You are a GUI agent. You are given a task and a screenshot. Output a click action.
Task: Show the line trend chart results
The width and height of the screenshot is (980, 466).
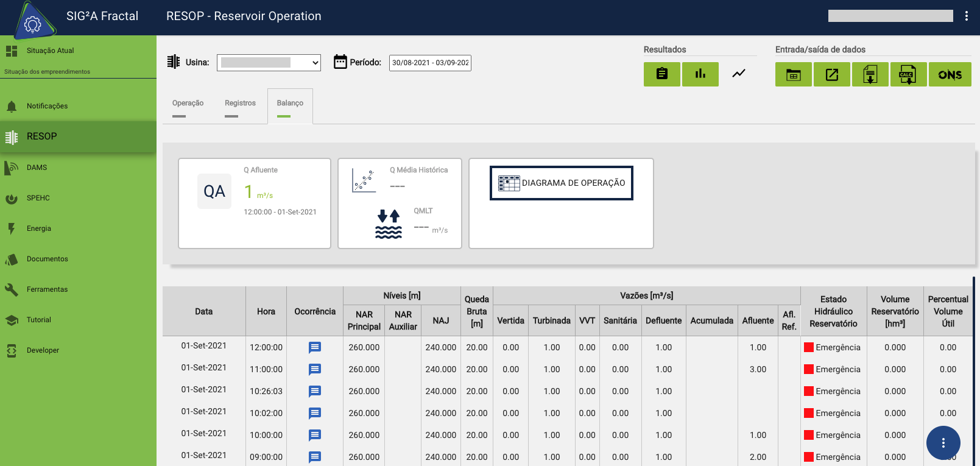(738, 74)
